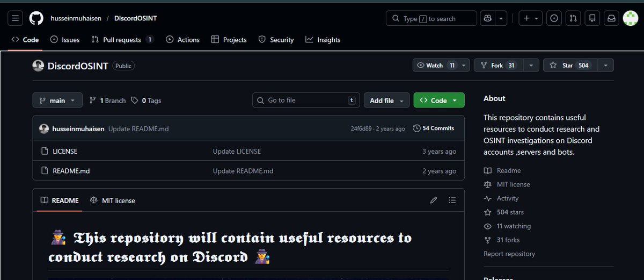View 11 watching in About sidebar
The height and width of the screenshot is (280, 644).
(x=507, y=226)
